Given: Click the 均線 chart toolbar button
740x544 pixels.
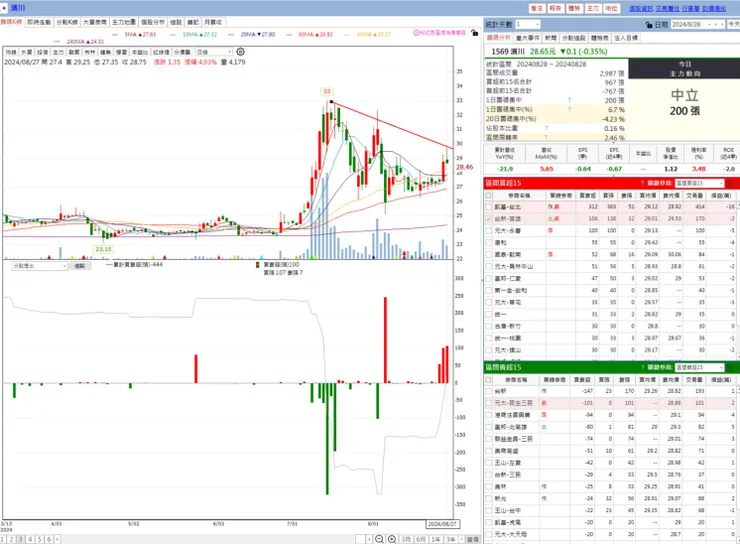Looking at the screenshot, I should (x=11, y=52).
